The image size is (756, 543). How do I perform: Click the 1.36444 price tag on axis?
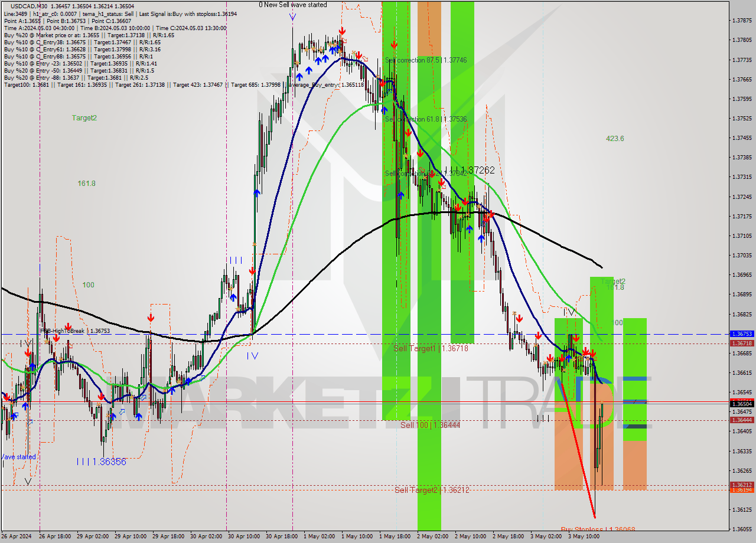[741, 420]
